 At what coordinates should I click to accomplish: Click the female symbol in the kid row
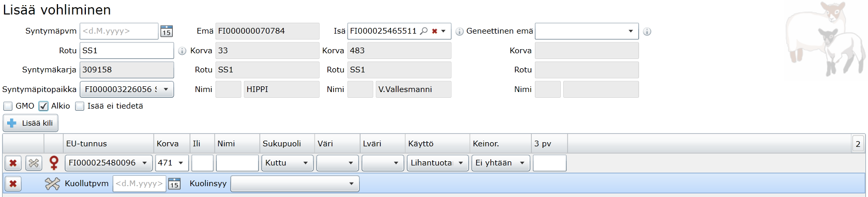pos(54,163)
